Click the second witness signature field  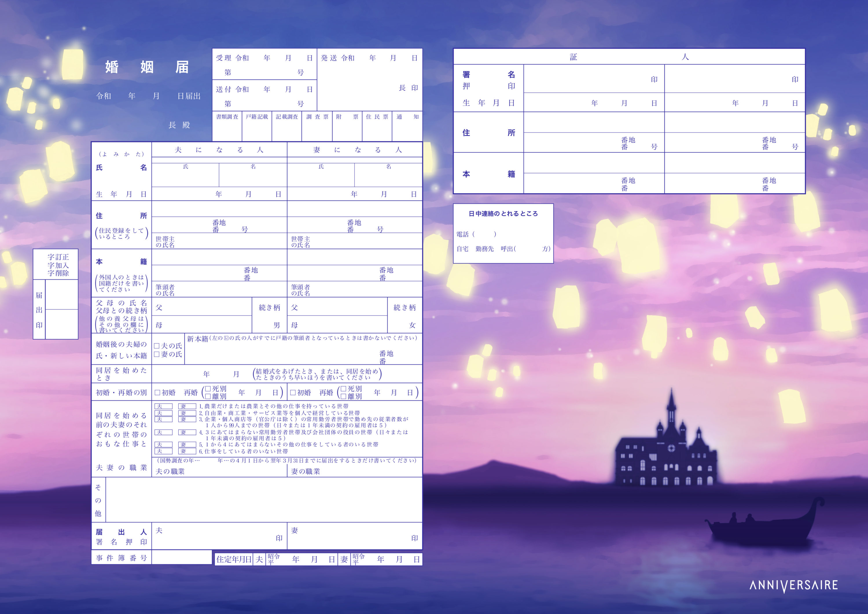pyautogui.click(x=735, y=79)
